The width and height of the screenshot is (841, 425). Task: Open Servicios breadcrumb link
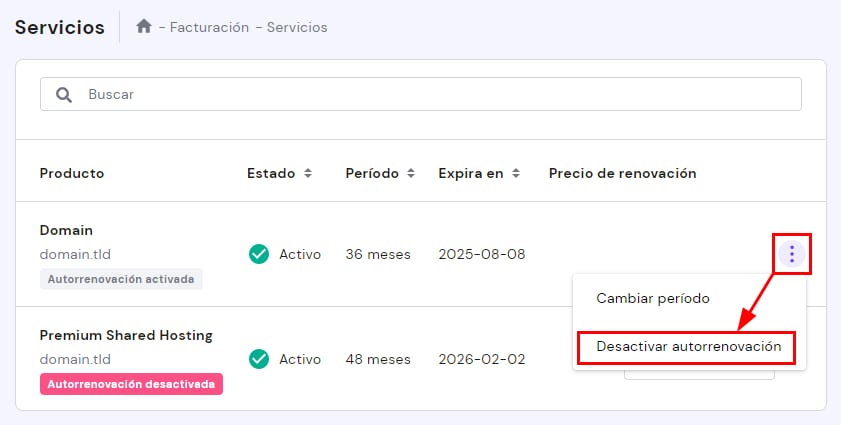[297, 27]
